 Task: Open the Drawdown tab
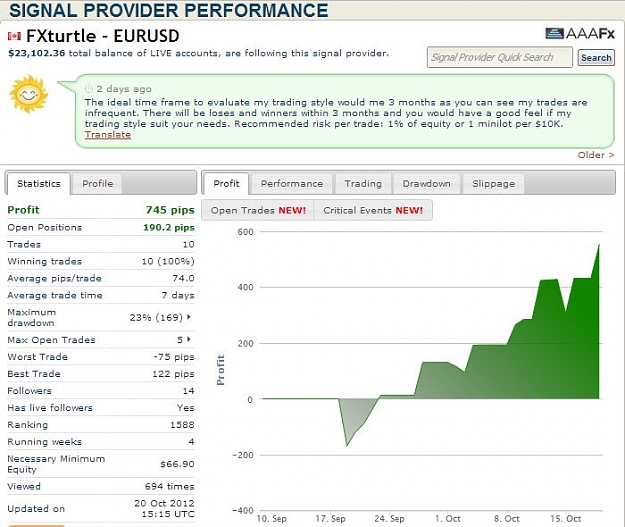[x=426, y=184]
